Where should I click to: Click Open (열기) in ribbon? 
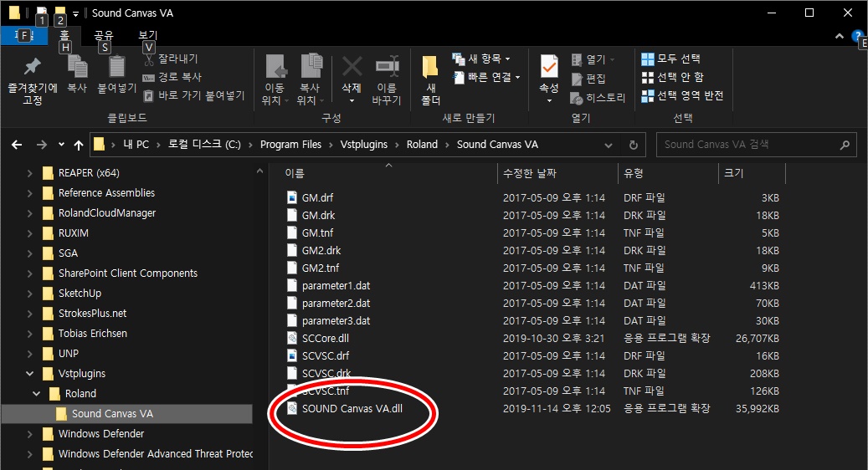[593, 59]
